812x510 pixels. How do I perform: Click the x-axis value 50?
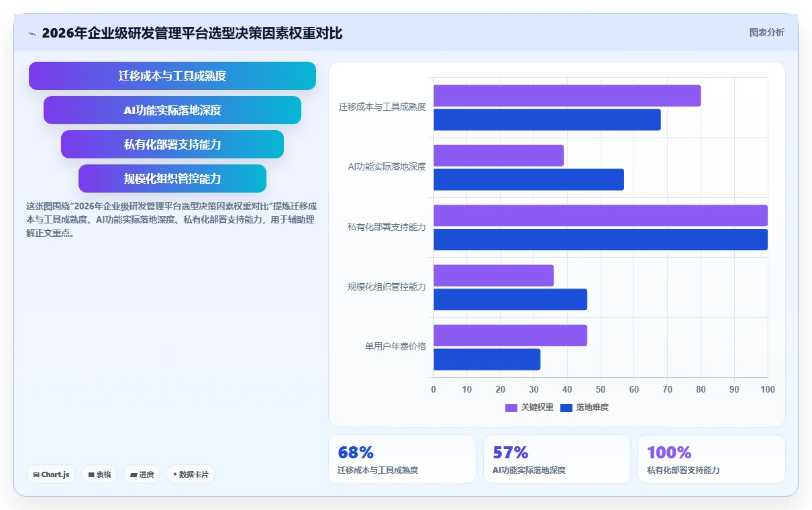[x=601, y=390]
